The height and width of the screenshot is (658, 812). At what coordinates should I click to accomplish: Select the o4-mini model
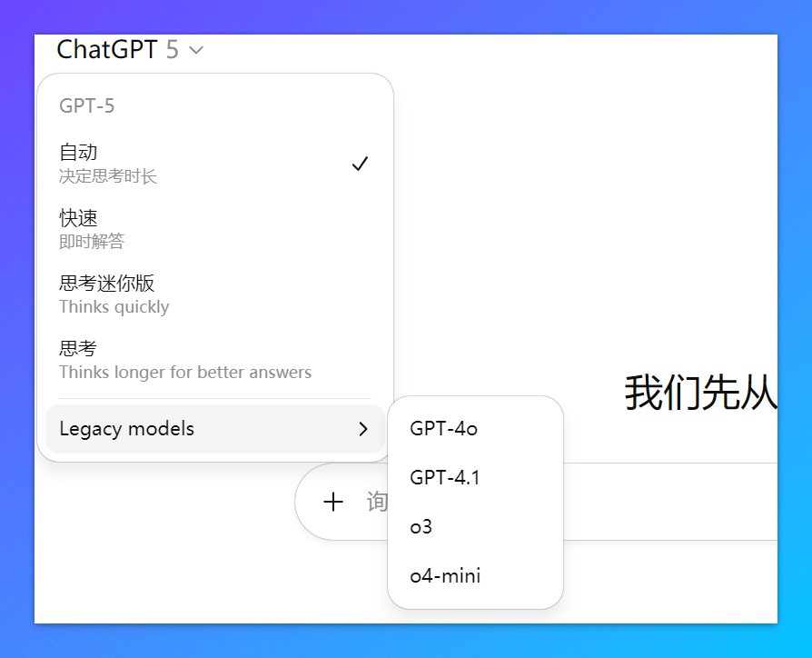click(475, 575)
